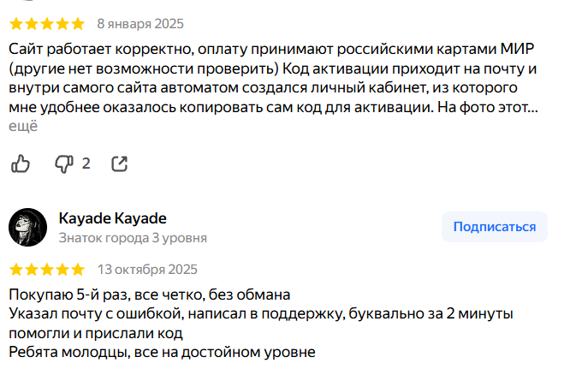Expand the truncated review with "ещё"
588x375 pixels.
pos(24,127)
